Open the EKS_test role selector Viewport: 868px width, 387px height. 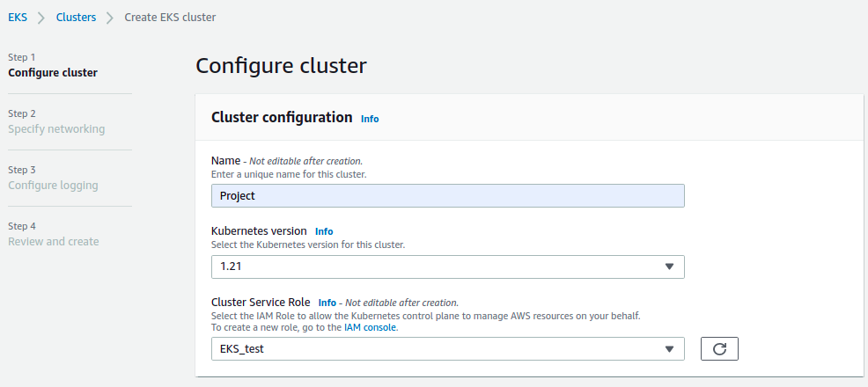[x=448, y=349]
